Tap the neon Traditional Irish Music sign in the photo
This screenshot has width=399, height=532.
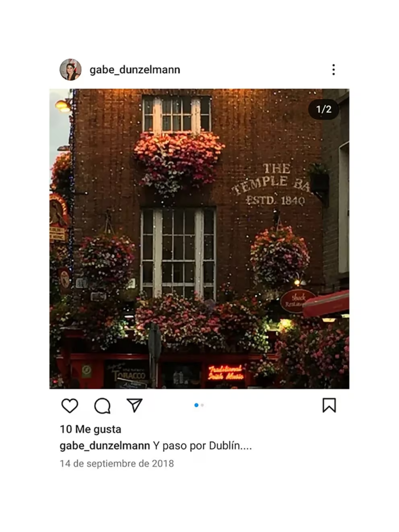click(225, 372)
